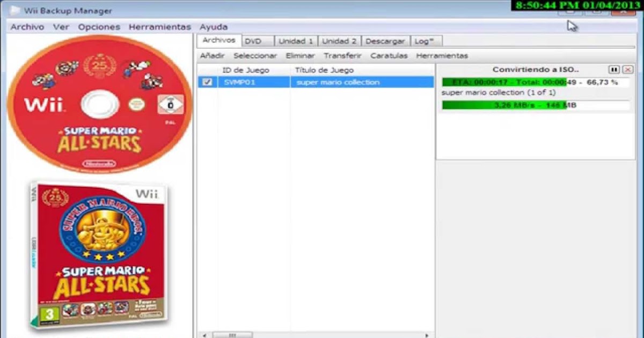Click Caratulas in the files toolbar
This screenshot has height=338, width=644.
(389, 56)
